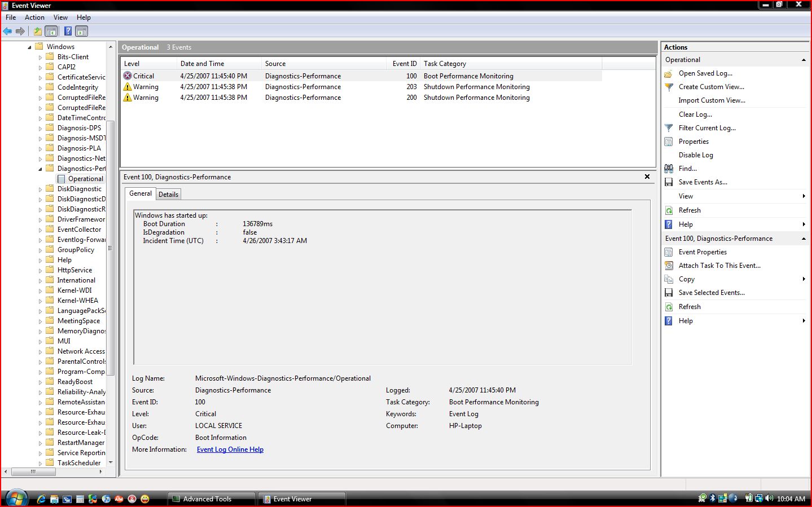
Task: Collapse the Diagnostics-Performance tree node
Action: click(40, 169)
